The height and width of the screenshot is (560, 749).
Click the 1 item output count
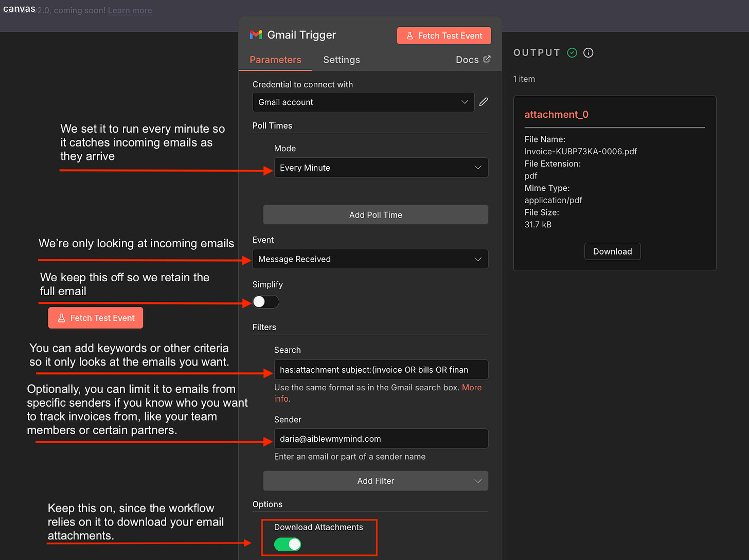point(524,79)
